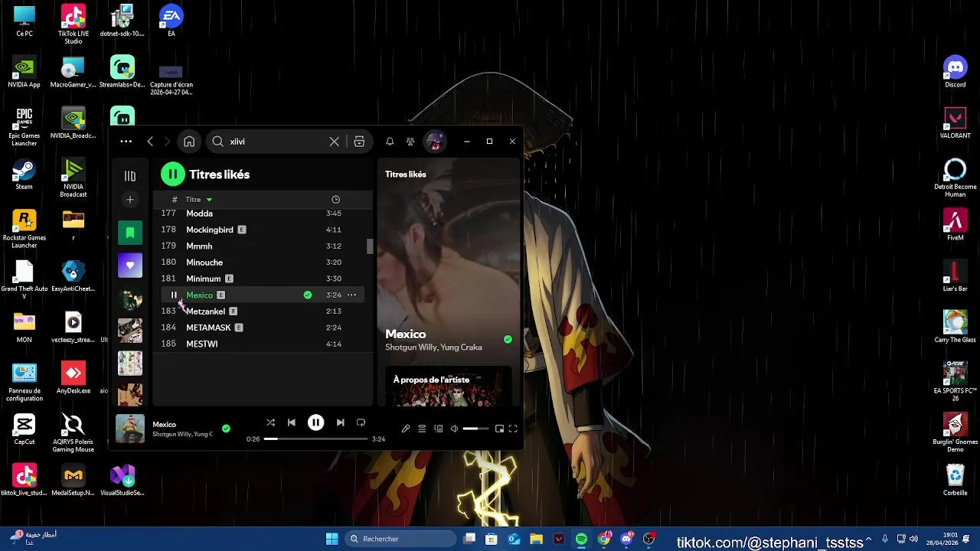Image resolution: width=980 pixels, height=551 pixels.
Task: Click the track list scrollbar thumb
Action: (370, 246)
